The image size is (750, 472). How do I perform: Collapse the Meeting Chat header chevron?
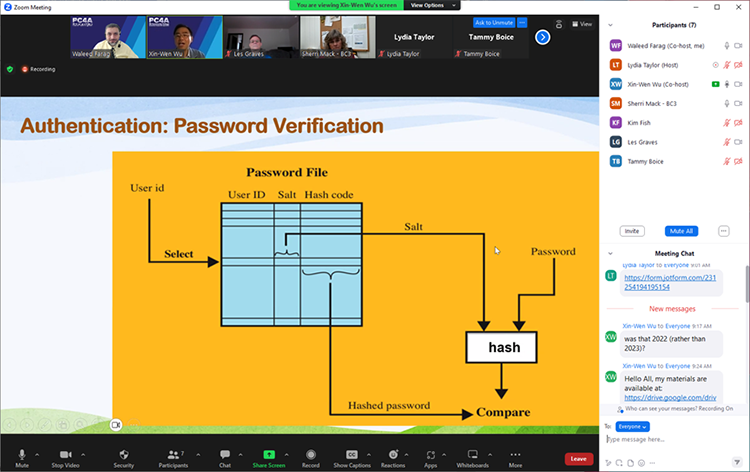(610, 253)
